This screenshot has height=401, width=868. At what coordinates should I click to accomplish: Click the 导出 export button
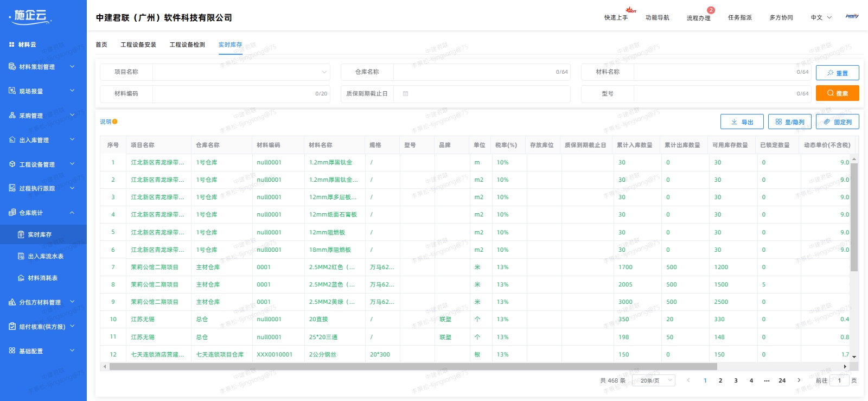point(742,122)
